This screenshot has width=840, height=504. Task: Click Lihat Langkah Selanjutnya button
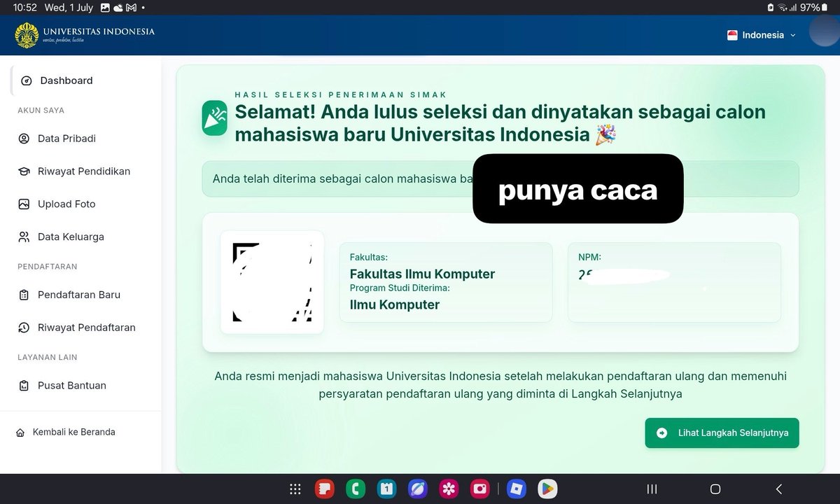tap(722, 433)
